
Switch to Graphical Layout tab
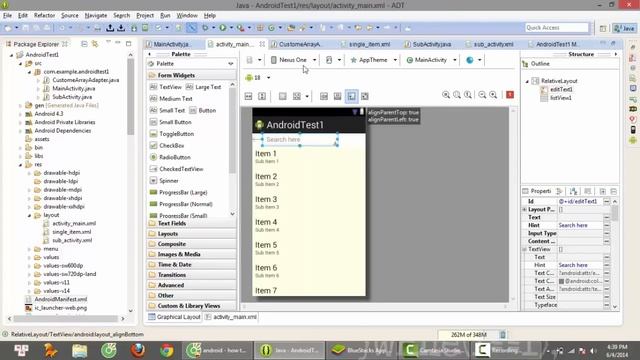(174, 317)
